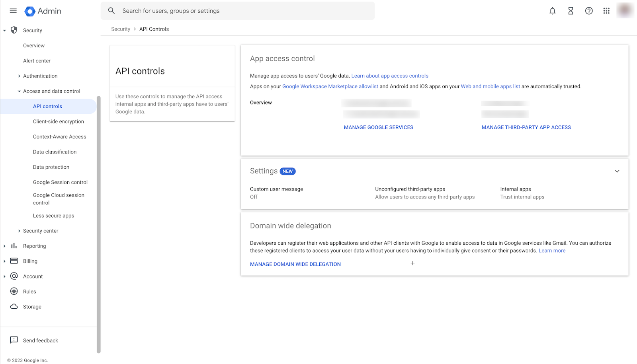The width and height of the screenshot is (637, 364).
Task: Open Client-side encryption page
Action: [x=59, y=122]
